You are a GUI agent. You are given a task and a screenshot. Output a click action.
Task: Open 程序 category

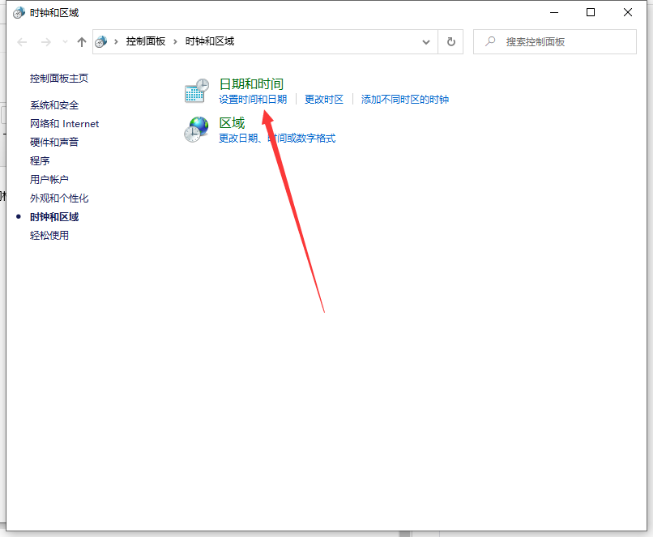tap(40, 161)
